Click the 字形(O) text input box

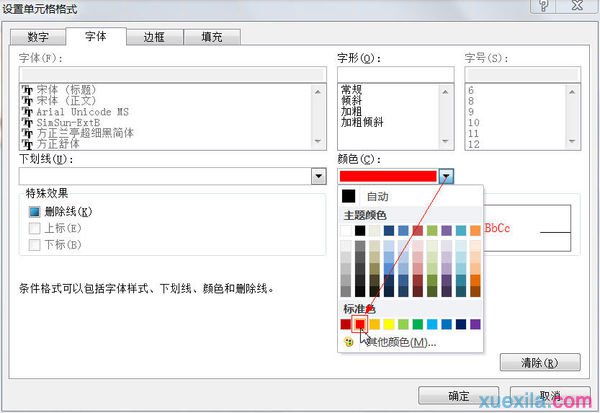[396, 74]
